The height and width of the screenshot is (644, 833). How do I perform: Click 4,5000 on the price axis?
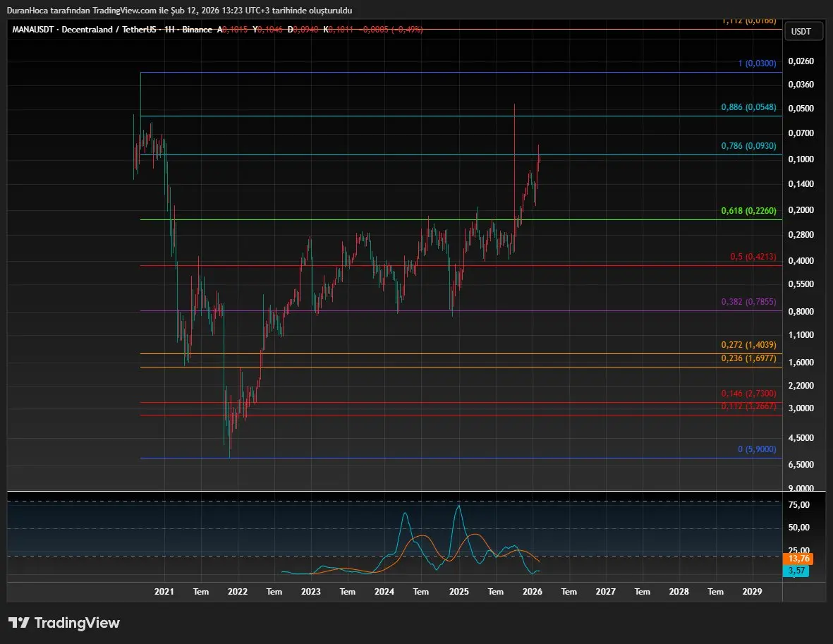801,438
